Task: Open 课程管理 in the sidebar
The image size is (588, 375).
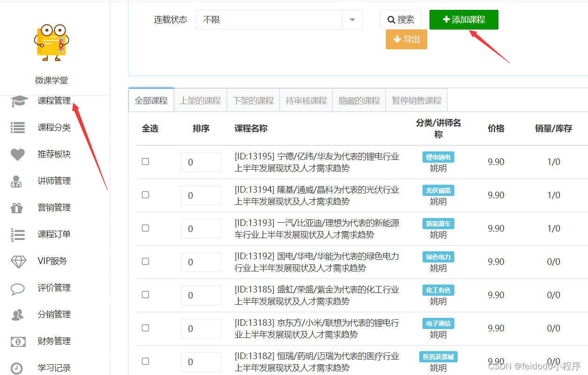Action: [54, 100]
